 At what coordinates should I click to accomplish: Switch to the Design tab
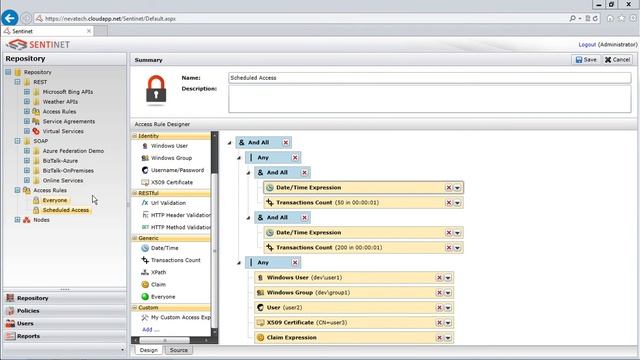click(149, 350)
